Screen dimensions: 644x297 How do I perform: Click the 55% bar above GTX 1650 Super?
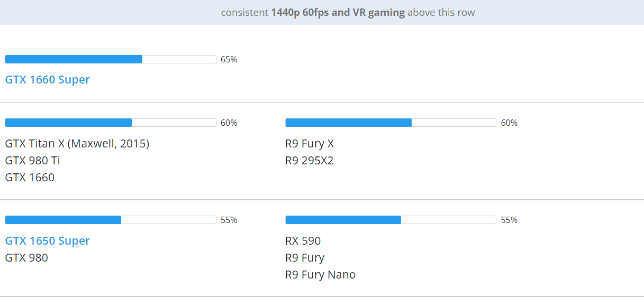(110, 220)
